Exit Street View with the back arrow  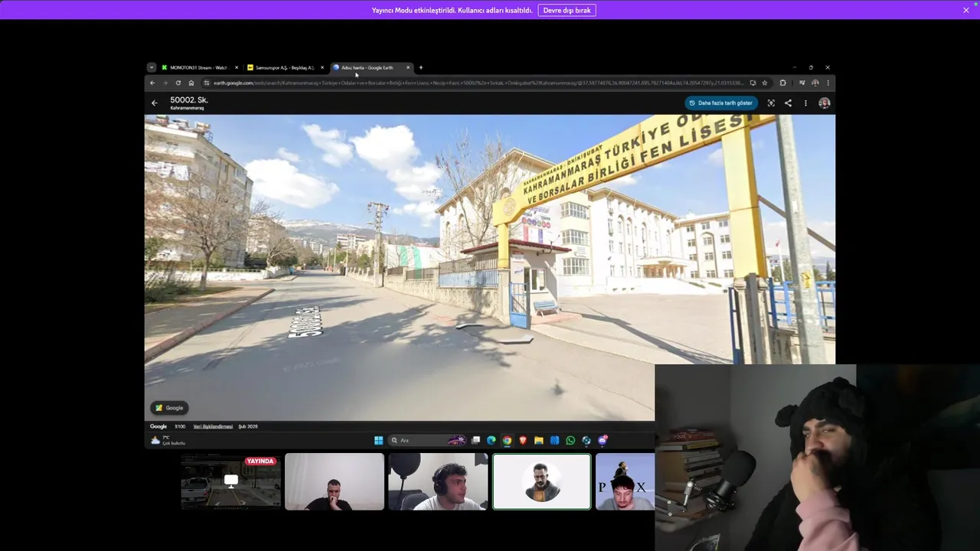coord(155,103)
